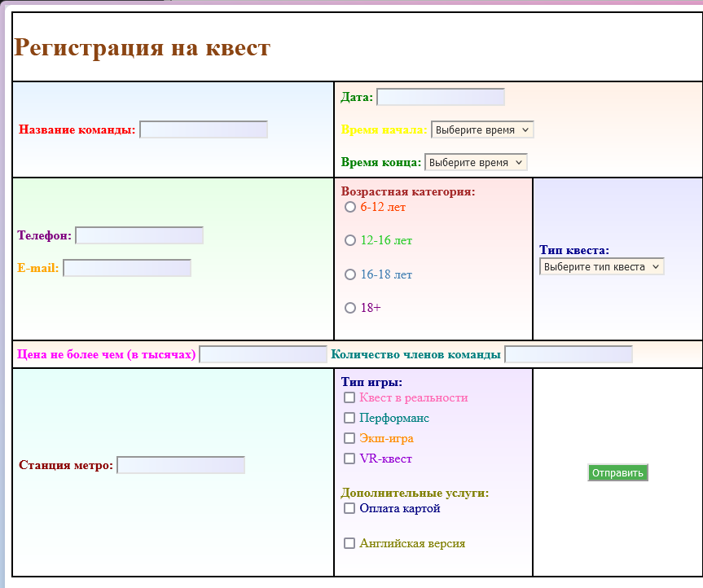Viewport: 703px width, 588px height.
Task: Expand the Время конца time selector
Action: pyautogui.click(x=476, y=162)
